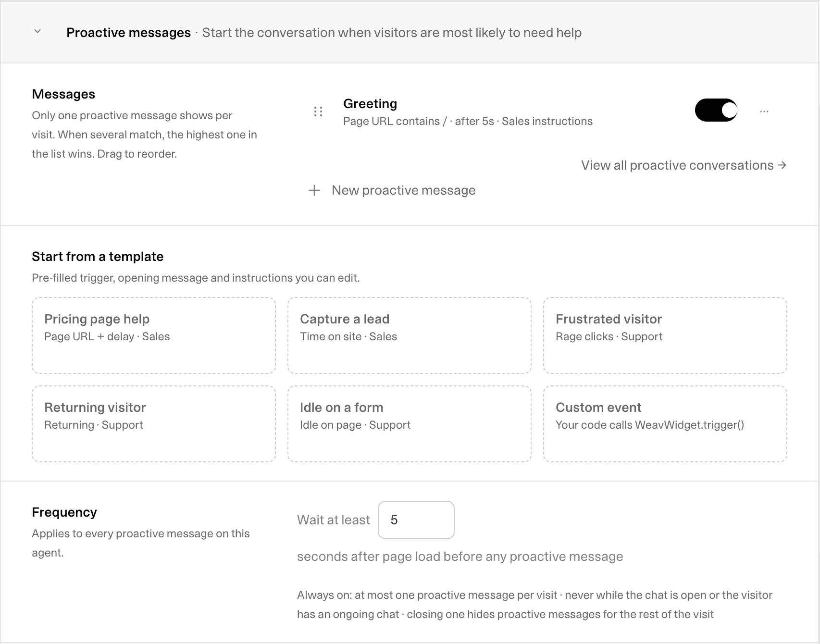
Task: Choose the Custom event template
Action: click(665, 424)
